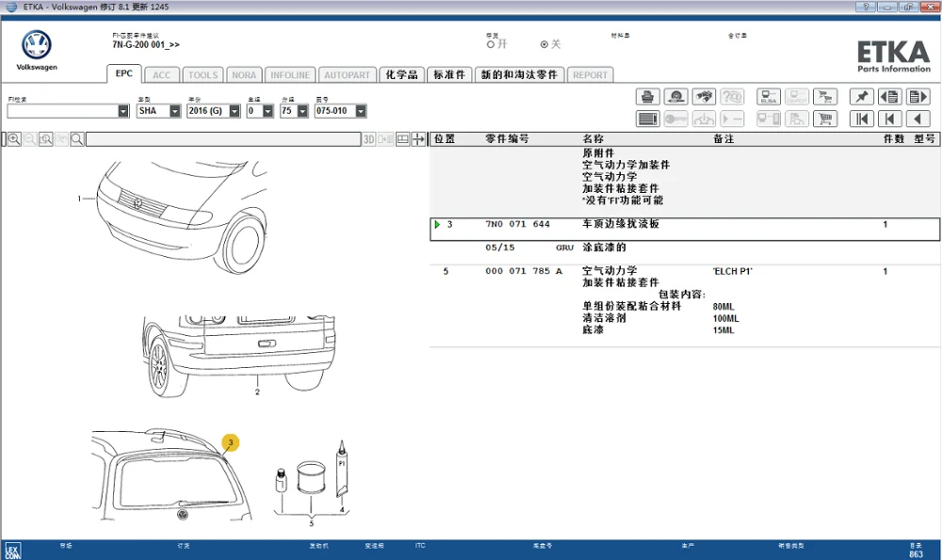
Task: Switch to the EPC tab
Action: (124, 73)
